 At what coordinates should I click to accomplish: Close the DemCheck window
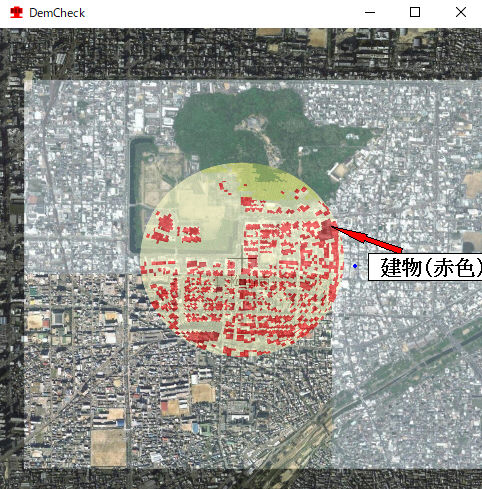[461, 13]
